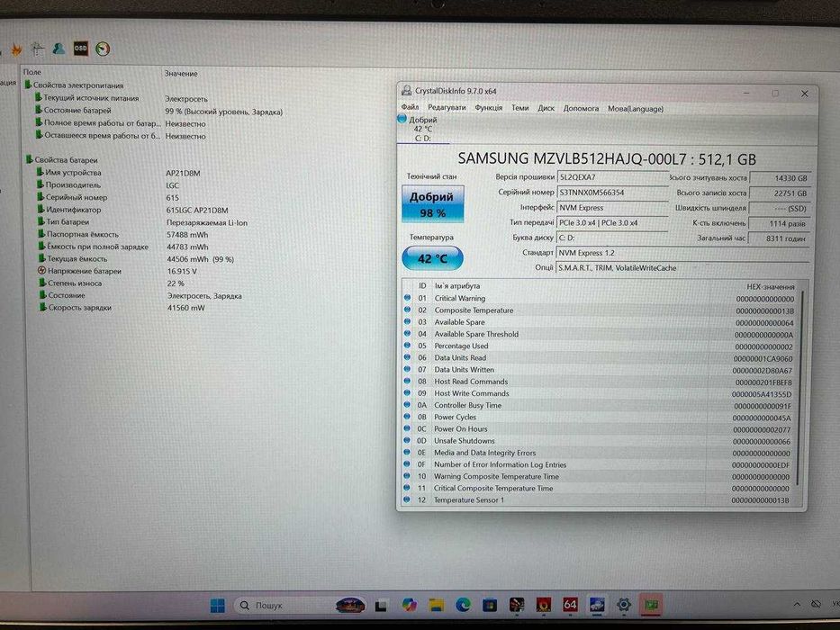Open the Теми menu

coord(519,108)
